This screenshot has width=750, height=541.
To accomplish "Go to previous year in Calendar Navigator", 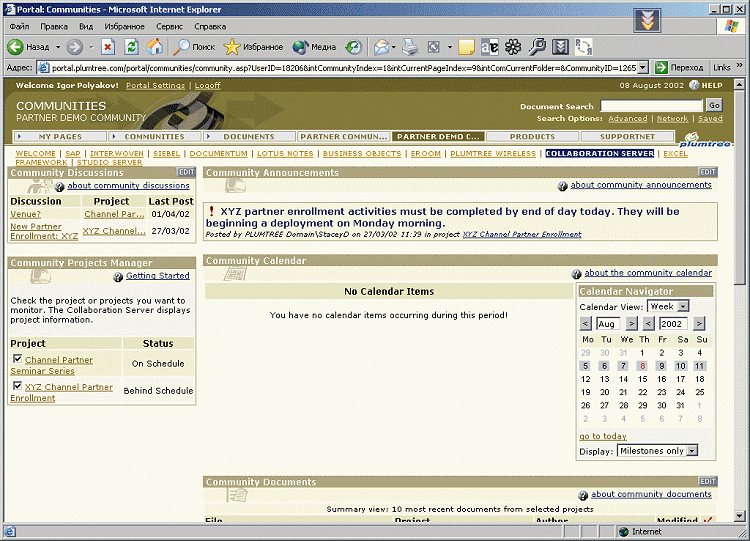I will click(648, 324).
